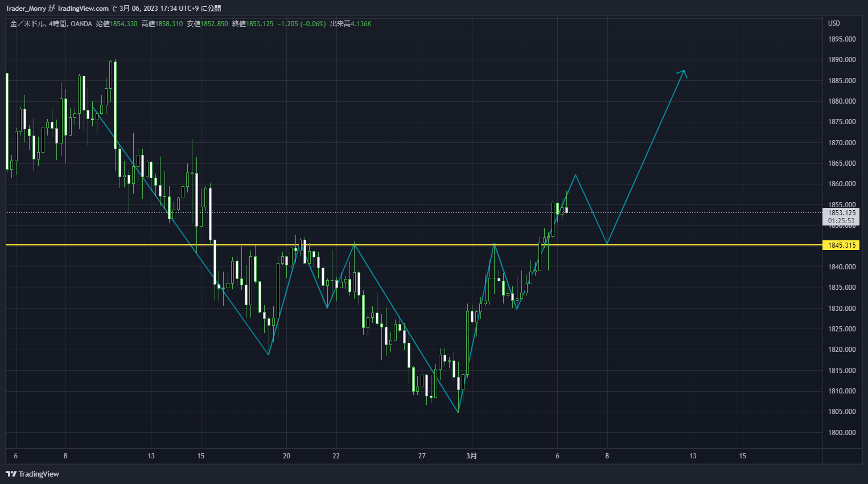Screen dimensions: 868x484
Task: Click the low value 安値1852.850
Action: [x=207, y=24]
